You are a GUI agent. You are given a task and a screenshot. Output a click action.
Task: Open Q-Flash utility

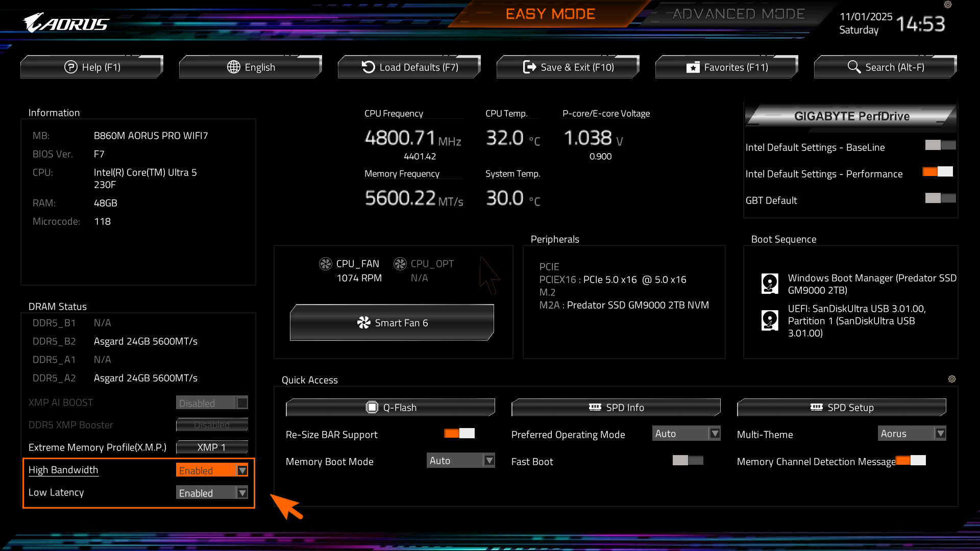390,407
